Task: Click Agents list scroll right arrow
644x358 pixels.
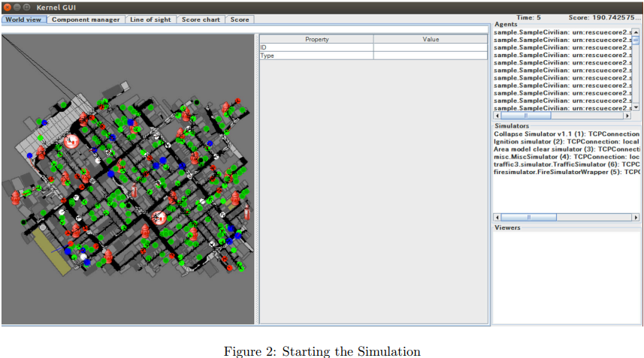Action: (x=627, y=116)
